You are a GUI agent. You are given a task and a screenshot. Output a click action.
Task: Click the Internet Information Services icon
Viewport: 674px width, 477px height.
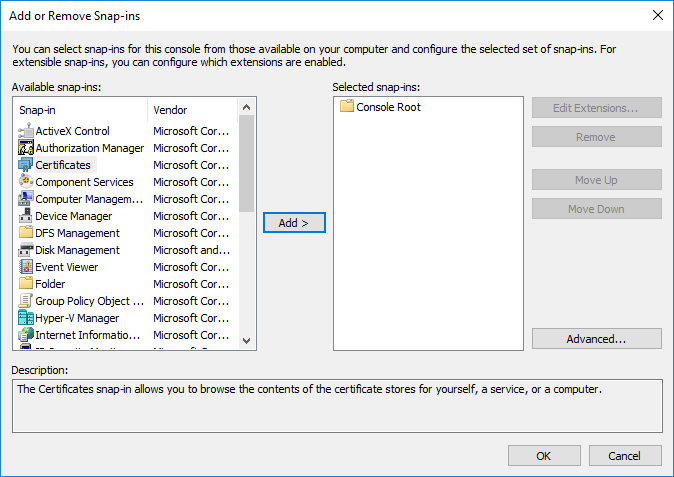tap(26, 335)
